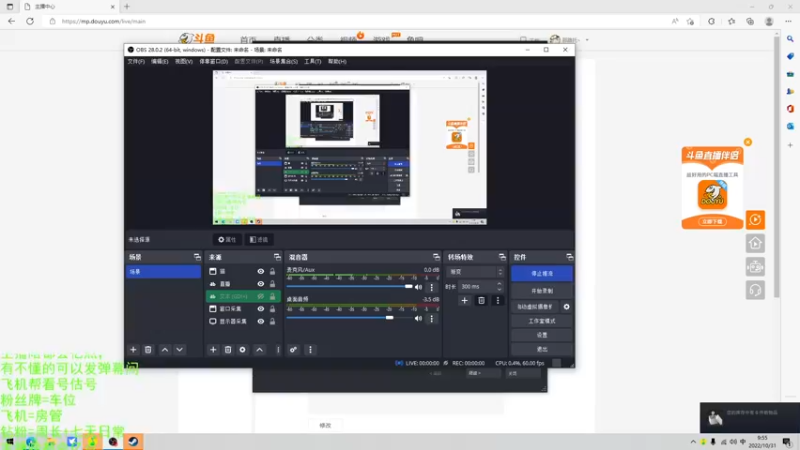Move scene down with the down arrow in Scenes panel
This screenshot has width=800, height=450.
tap(180, 349)
